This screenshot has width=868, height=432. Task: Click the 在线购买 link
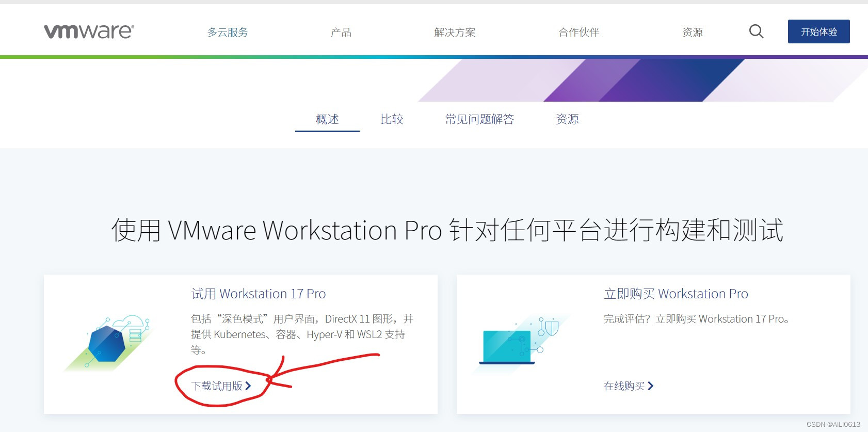pos(629,386)
